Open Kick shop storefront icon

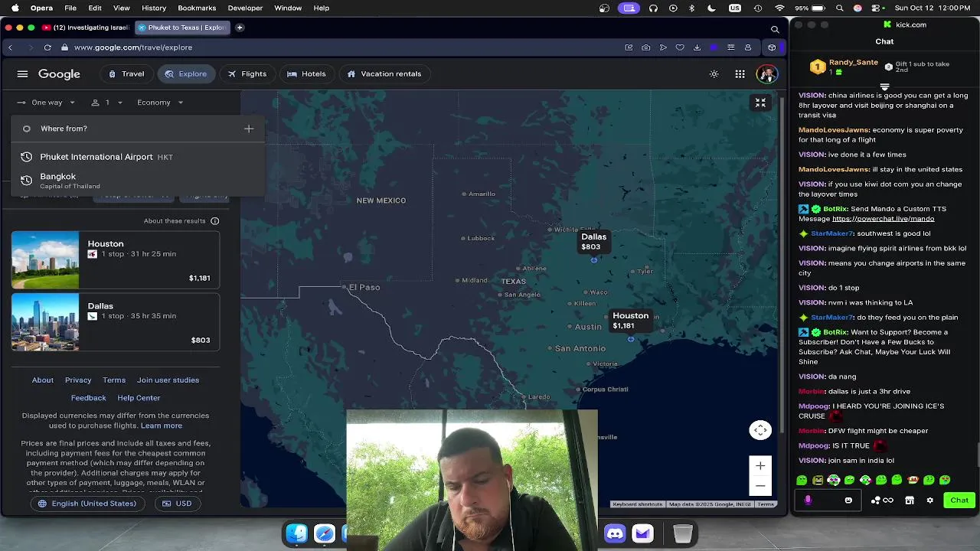(x=910, y=500)
